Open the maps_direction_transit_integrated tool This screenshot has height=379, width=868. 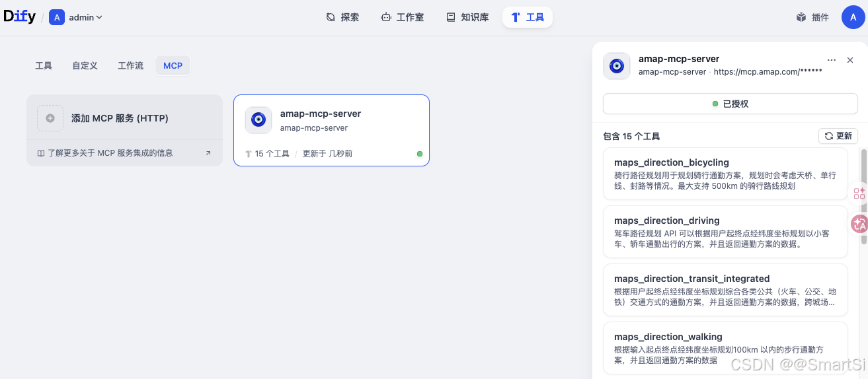[725, 290]
